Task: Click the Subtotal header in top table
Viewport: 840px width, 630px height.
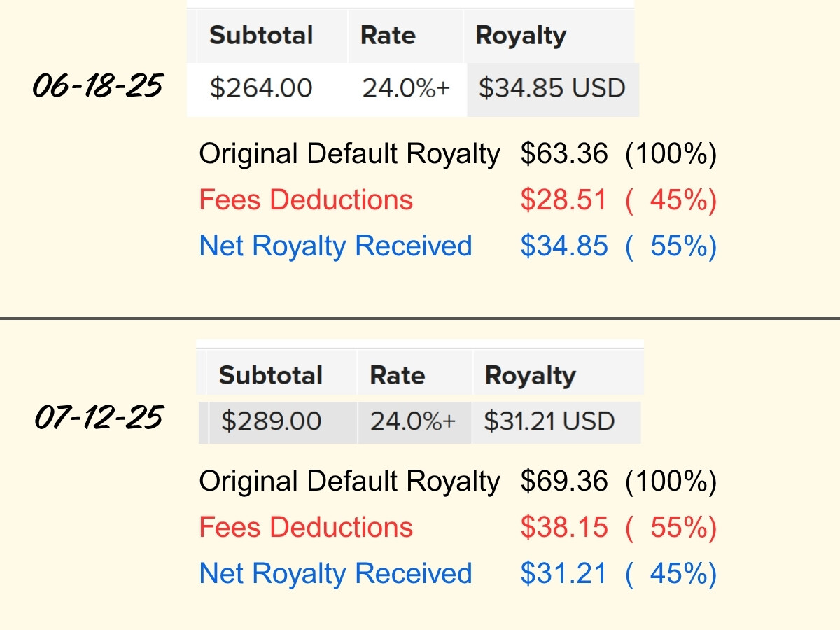Action: (261, 36)
